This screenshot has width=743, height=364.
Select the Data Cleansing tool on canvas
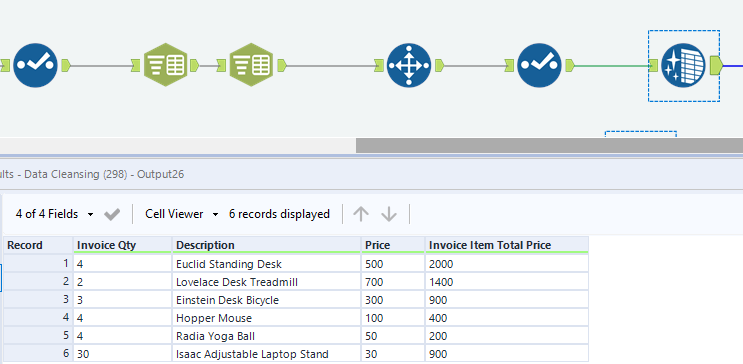tap(683, 65)
